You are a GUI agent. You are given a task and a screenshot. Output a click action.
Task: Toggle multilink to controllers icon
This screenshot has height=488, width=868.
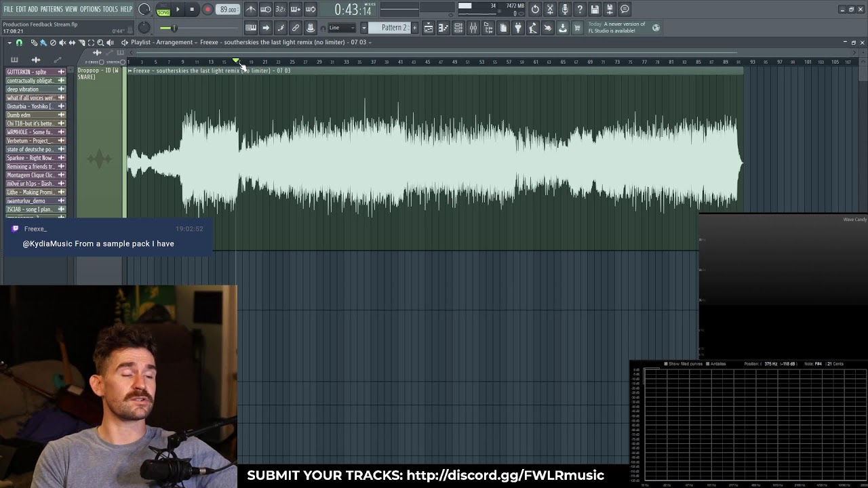point(296,28)
